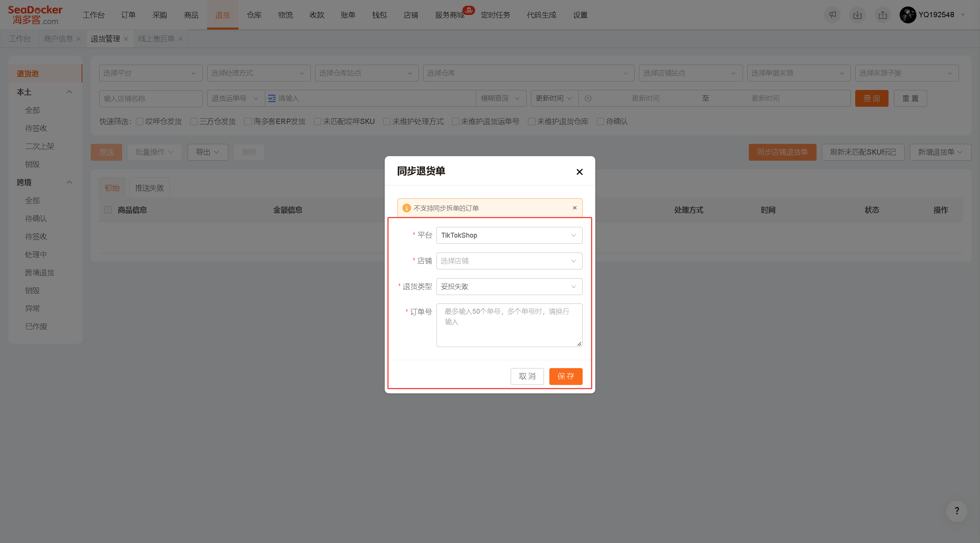Click the clock icon in date range
This screenshot has width=980, height=543.
coord(588,98)
